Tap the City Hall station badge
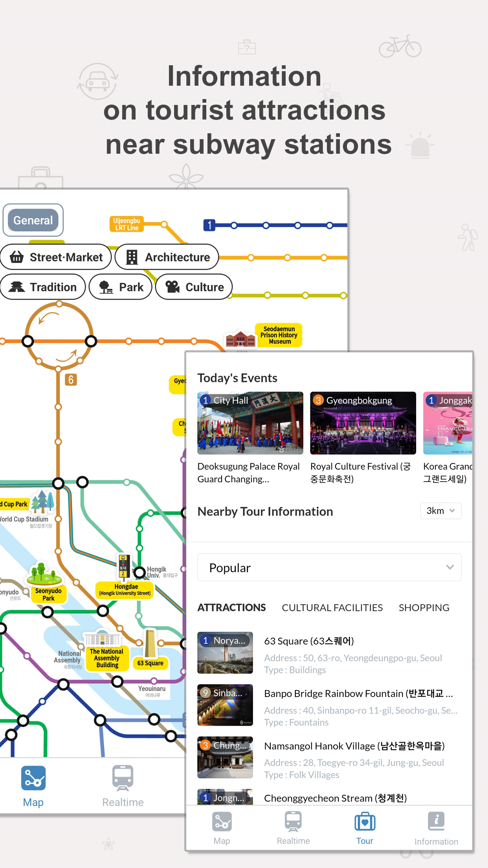The width and height of the screenshot is (488, 868). click(224, 400)
